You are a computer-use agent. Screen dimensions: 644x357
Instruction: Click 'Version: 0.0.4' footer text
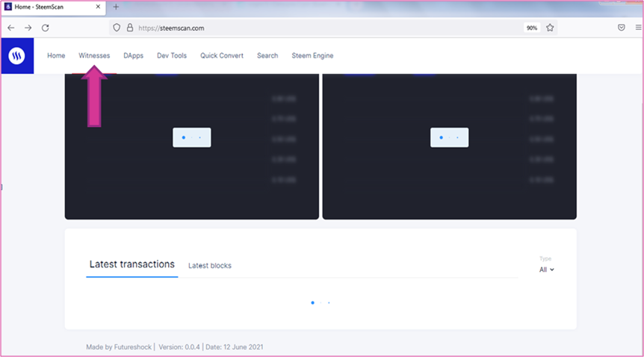(x=179, y=347)
